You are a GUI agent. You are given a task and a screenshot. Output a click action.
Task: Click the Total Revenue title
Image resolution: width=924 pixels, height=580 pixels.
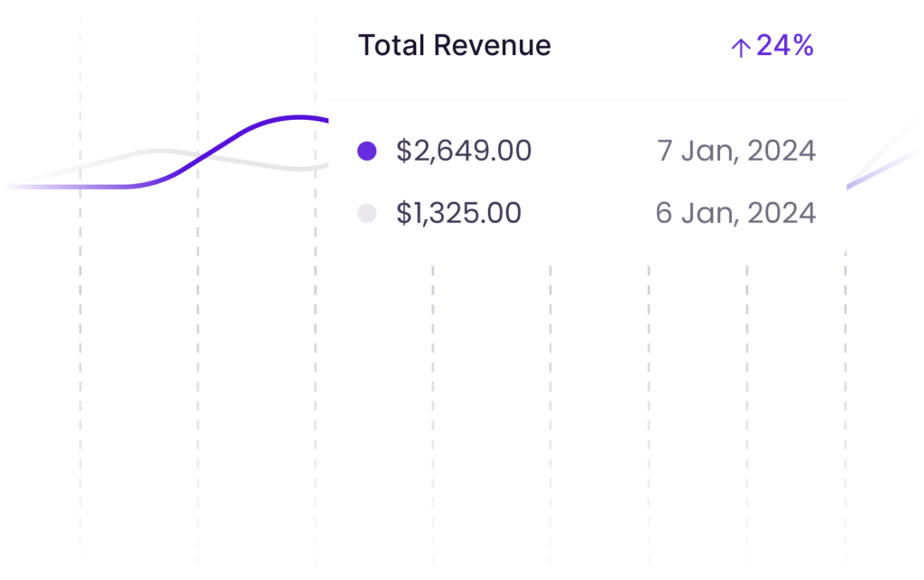tap(455, 45)
